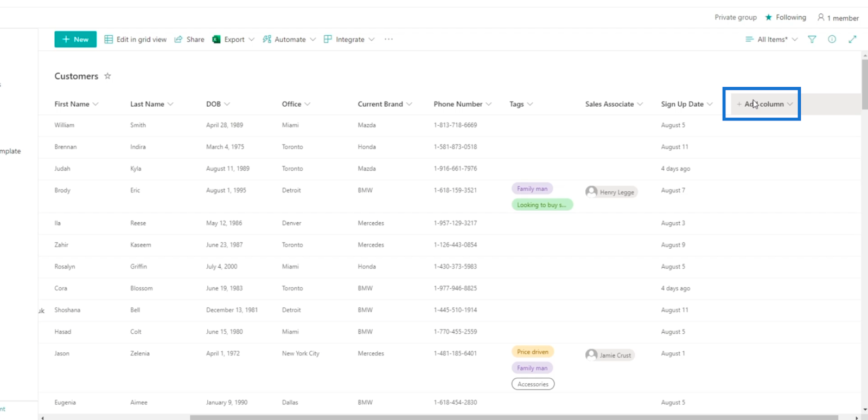This screenshot has height=420, width=868.
Task: Open the Add column dropdown
Action: 764,104
